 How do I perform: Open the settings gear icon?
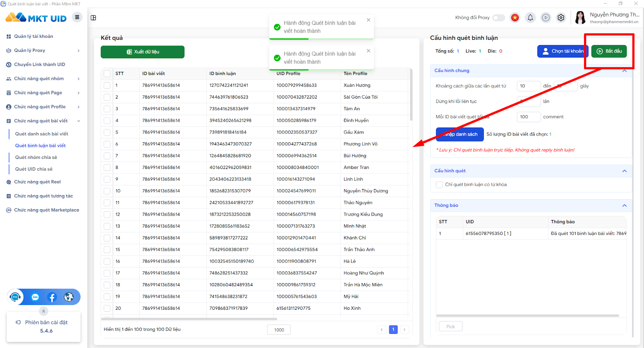click(561, 18)
